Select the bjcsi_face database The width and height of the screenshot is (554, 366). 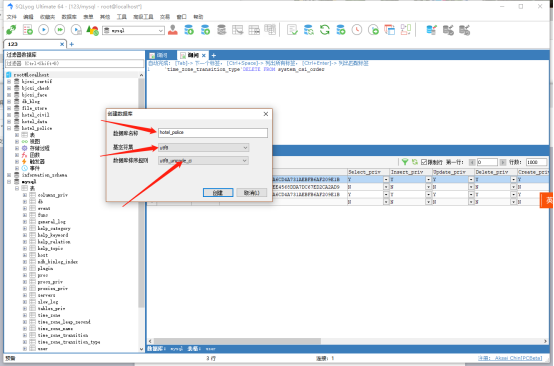34,95
